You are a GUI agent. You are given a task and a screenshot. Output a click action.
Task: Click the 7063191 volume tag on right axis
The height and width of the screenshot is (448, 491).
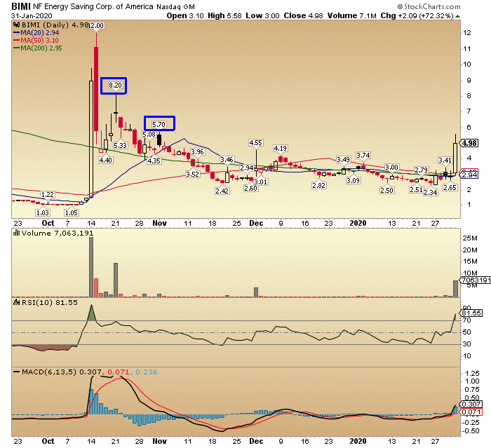pos(476,280)
